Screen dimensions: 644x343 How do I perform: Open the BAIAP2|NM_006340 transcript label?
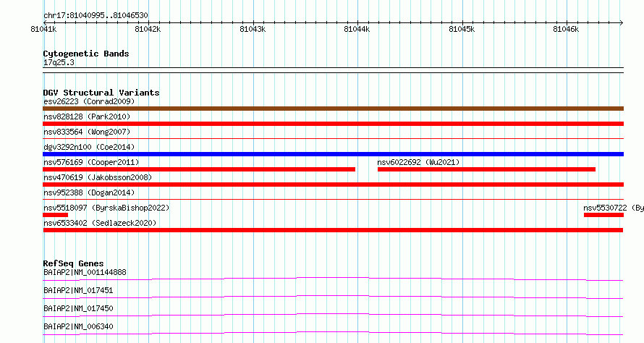78,326
